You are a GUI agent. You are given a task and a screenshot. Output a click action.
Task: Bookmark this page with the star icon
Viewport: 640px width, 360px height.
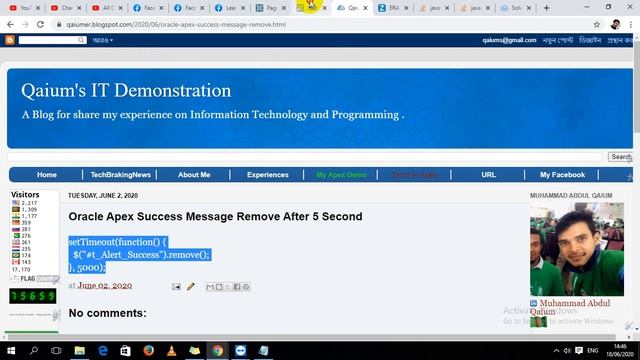click(597, 24)
